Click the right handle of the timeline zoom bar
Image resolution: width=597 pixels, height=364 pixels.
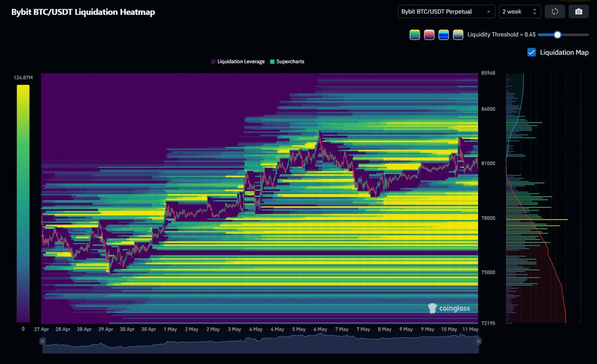[x=479, y=341]
